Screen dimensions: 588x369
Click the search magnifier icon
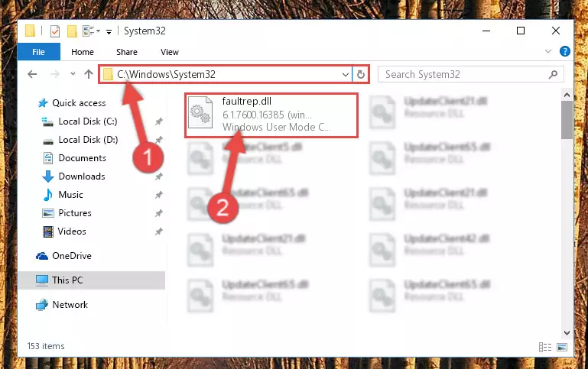[553, 75]
